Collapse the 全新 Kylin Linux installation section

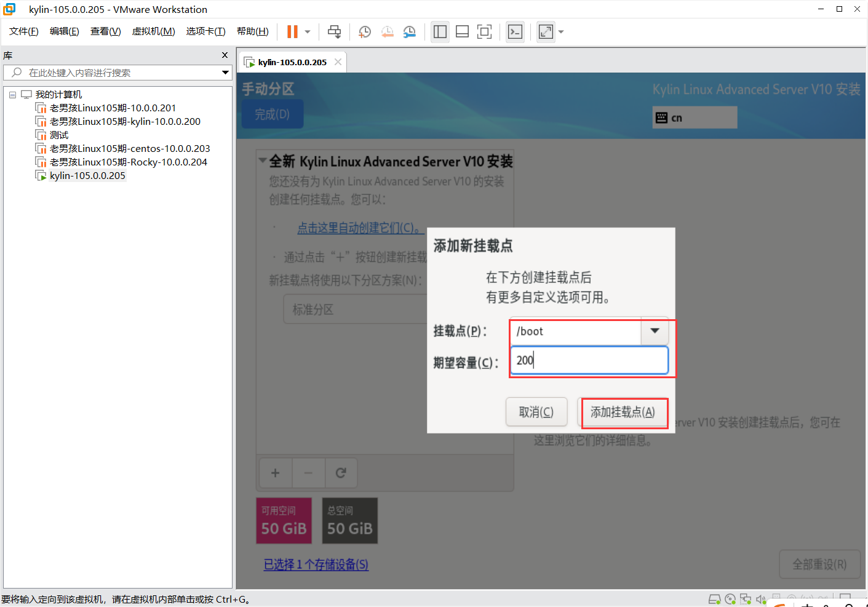tap(263, 161)
